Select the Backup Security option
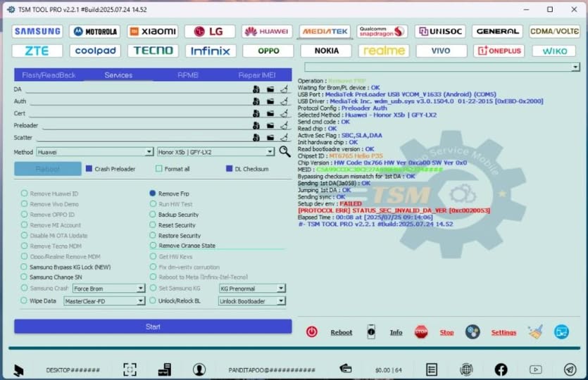The height and width of the screenshot is (380, 588). (x=153, y=215)
